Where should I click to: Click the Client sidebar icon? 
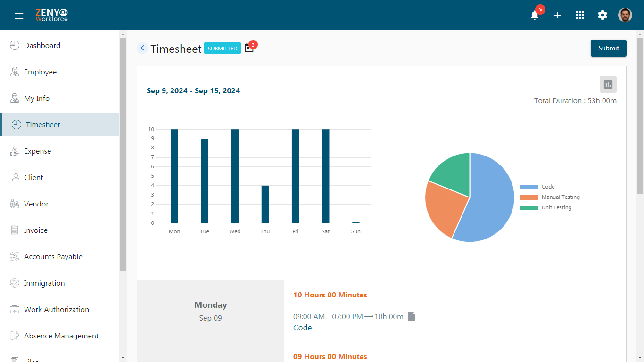15,177
